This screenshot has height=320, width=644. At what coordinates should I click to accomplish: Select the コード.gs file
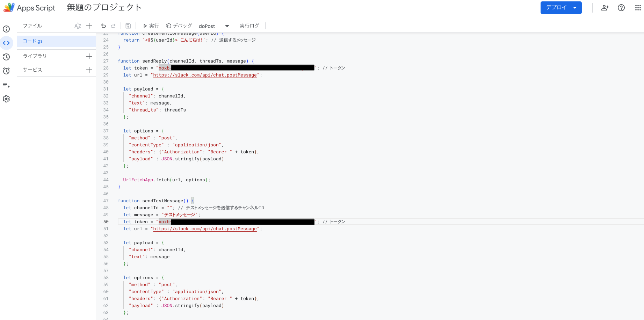[32, 41]
